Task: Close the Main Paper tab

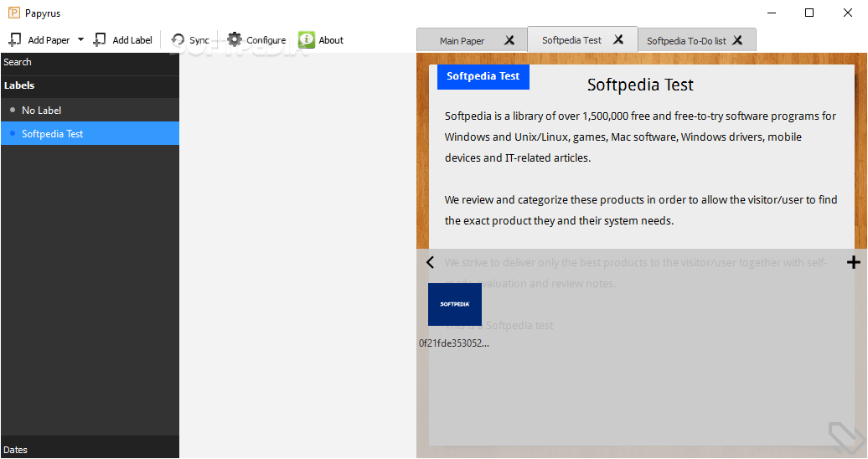Action: (509, 40)
